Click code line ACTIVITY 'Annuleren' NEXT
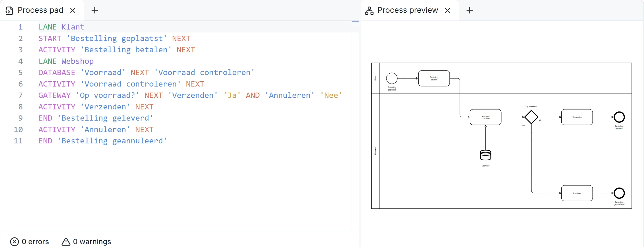Screen dimensions: 644x247 point(96,130)
